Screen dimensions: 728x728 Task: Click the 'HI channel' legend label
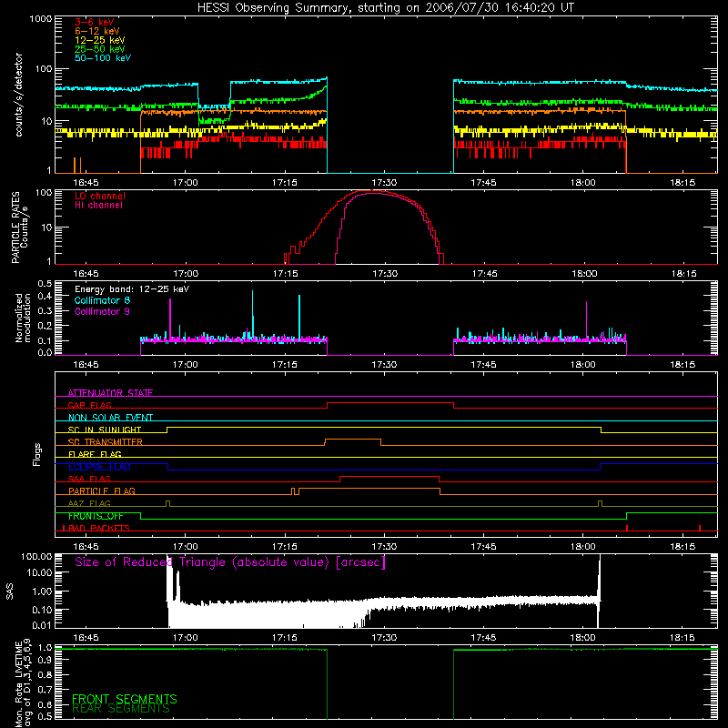(x=98, y=206)
